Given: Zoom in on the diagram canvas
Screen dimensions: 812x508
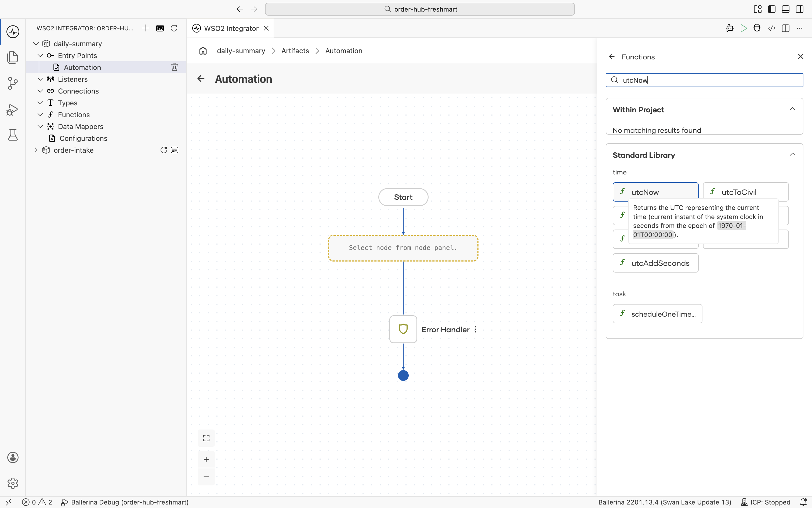Looking at the screenshot, I should pos(206,459).
